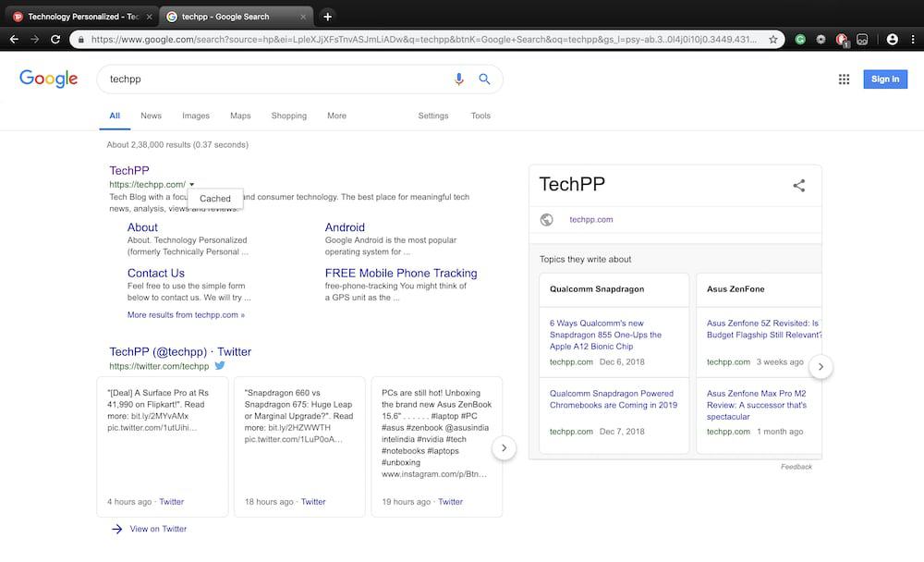Screen dimensions: 924x562
Task: Share TechPP knowledge panel
Action: [x=798, y=186]
